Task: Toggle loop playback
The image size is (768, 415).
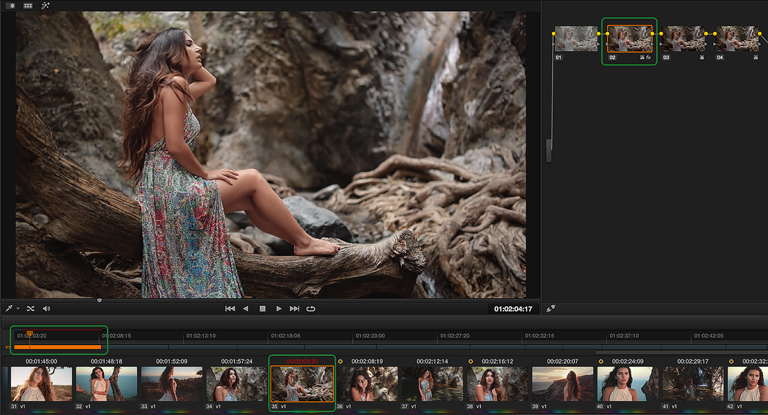Action: click(311, 309)
